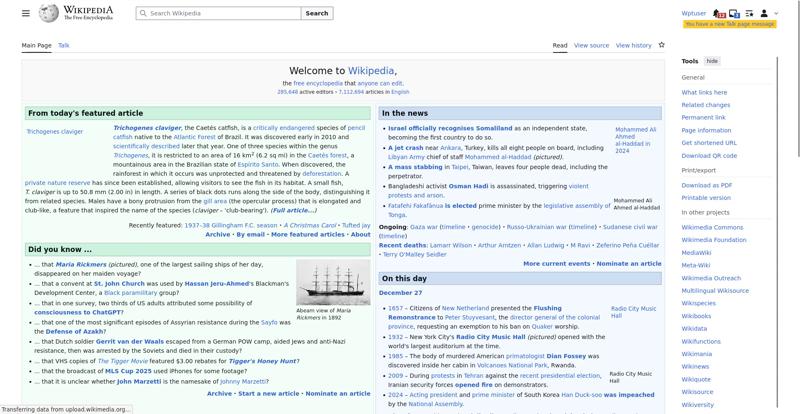Open the notices tray icon
The width and height of the screenshot is (800, 414).
(x=735, y=14)
